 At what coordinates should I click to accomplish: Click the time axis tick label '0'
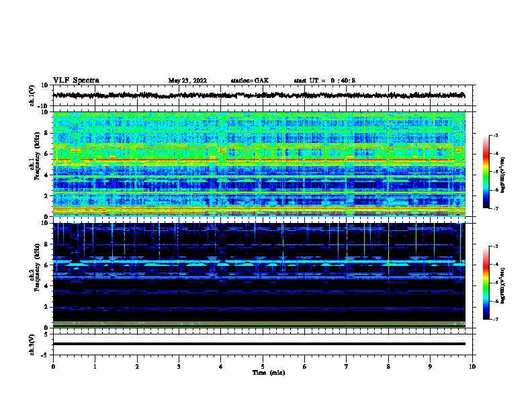tap(53, 367)
